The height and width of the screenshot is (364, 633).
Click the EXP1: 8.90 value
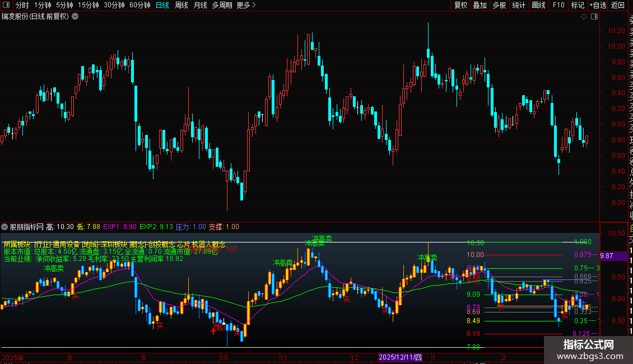point(120,227)
